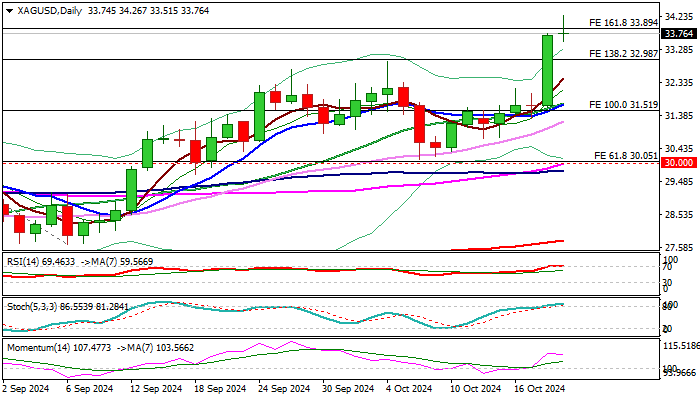
Task: Click the 31.385 price axis value
Action: tap(679, 115)
